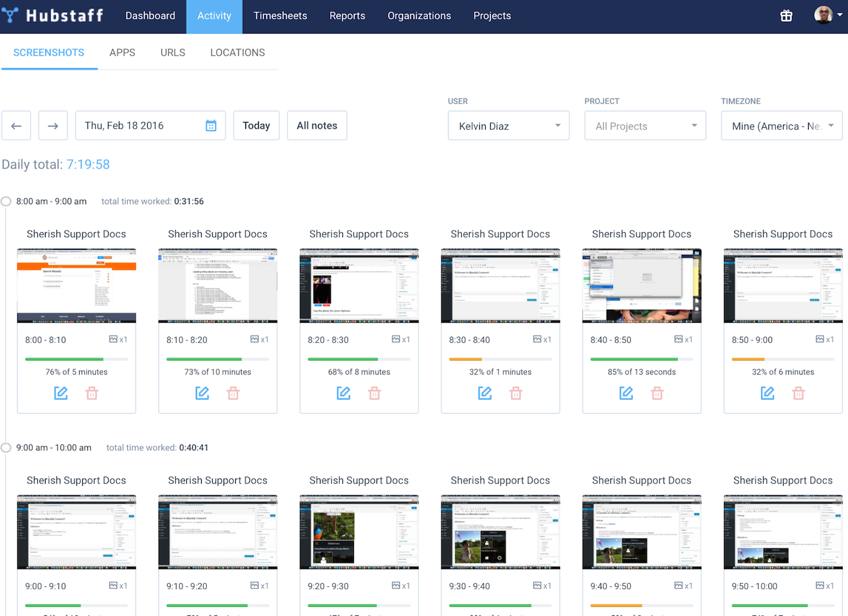
Task: Click the Today button
Action: coord(256,126)
